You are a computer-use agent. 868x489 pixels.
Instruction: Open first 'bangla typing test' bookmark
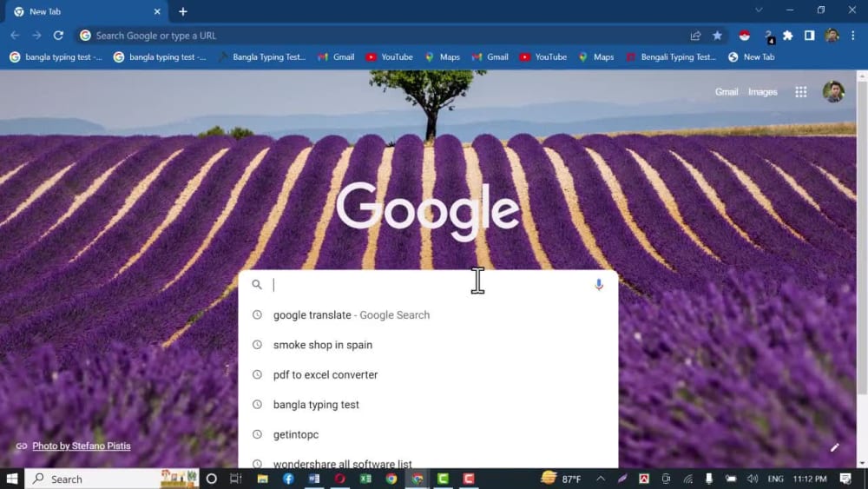click(56, 57)
